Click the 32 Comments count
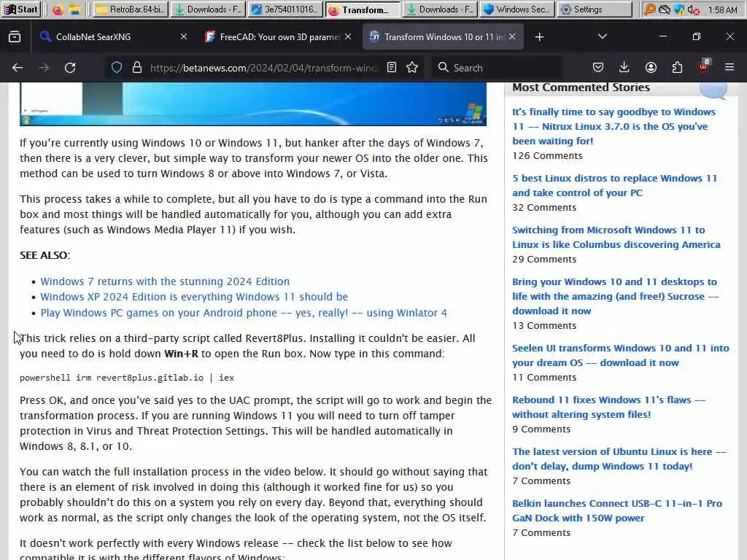Screen dimensions: 747x560 (544, 208)
